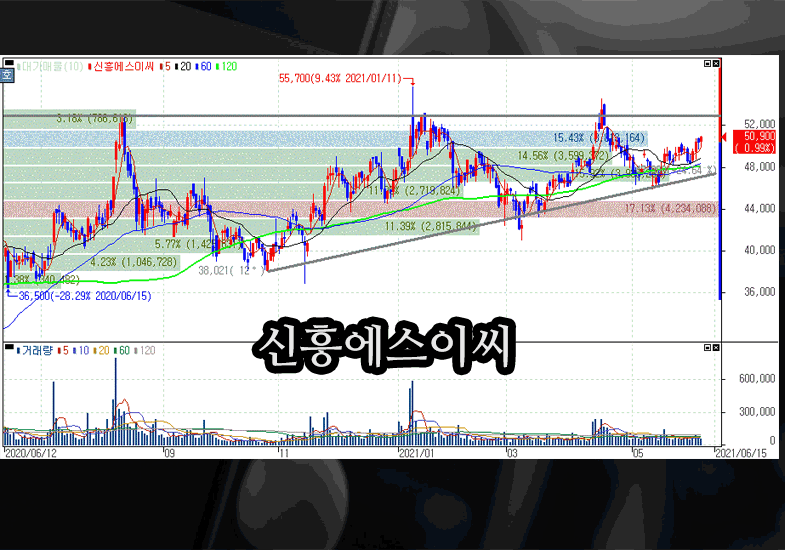Click the red triangle current price marker
This screenshot has height=550, width=785.
coord(723,137)
